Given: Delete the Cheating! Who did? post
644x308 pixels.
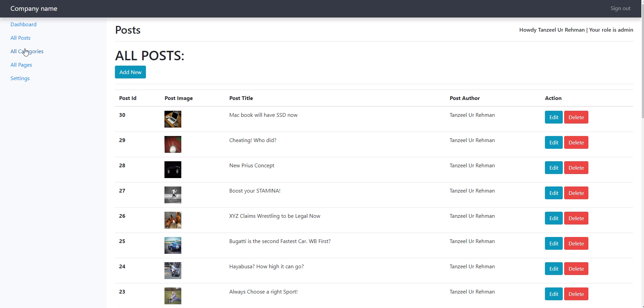Looking at the screenshot, I should (576, 143).
